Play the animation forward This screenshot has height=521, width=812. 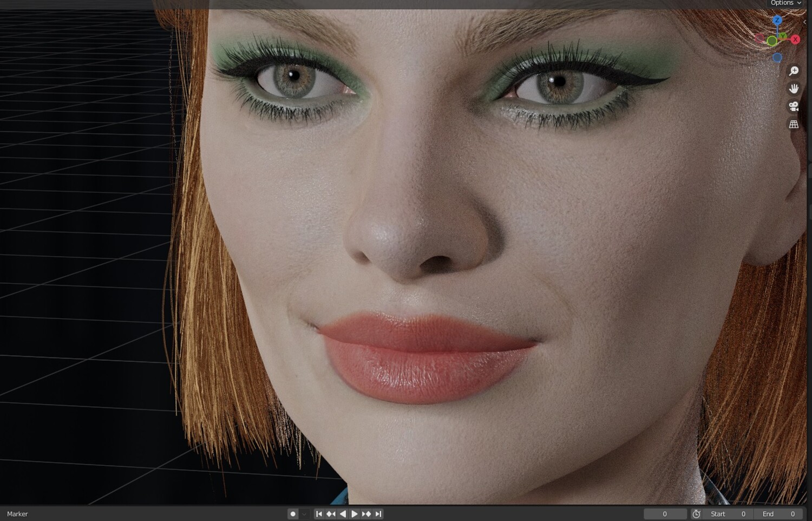[355, 514]
